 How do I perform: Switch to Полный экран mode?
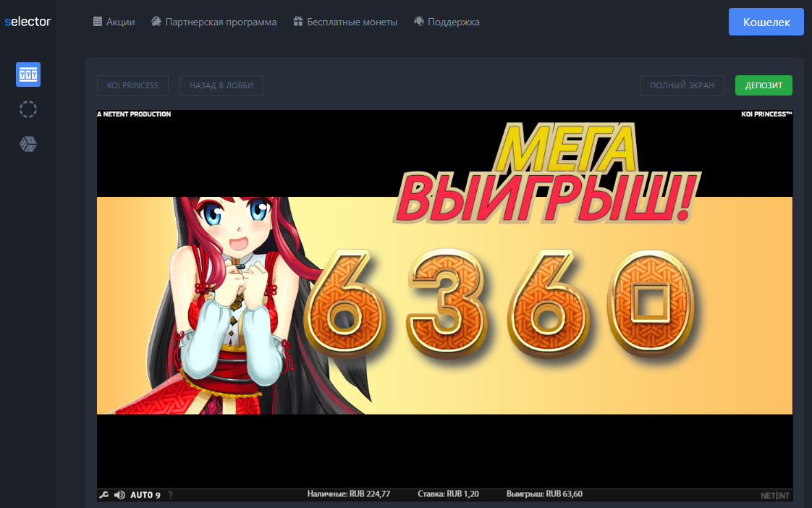pyautogui.click(x=682, y=85)
